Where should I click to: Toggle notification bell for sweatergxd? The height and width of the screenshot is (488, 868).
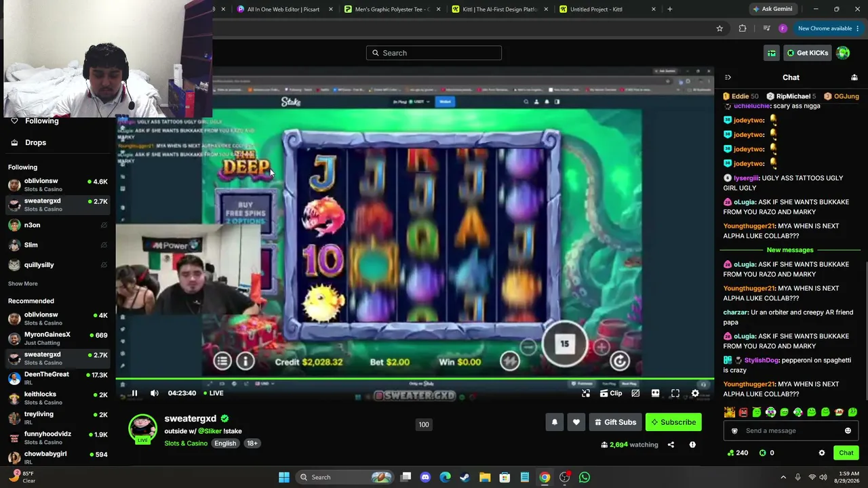click(x=555, y=422)
